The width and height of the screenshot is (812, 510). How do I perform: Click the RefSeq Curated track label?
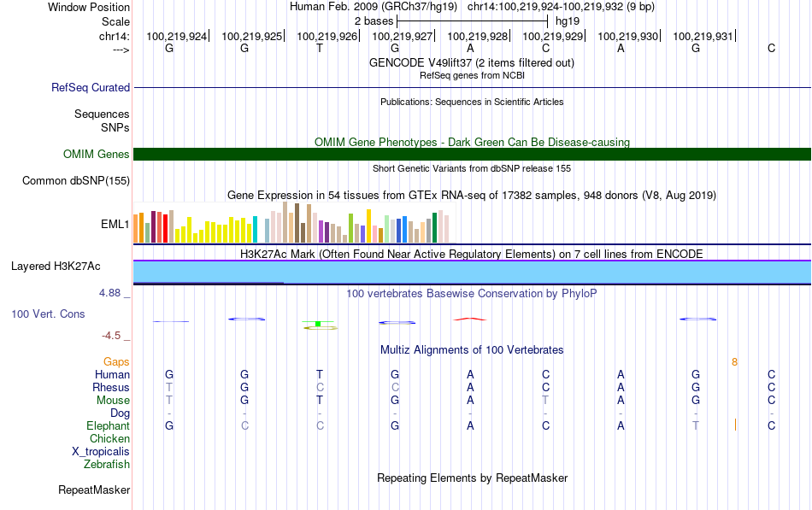pos(90,87)
